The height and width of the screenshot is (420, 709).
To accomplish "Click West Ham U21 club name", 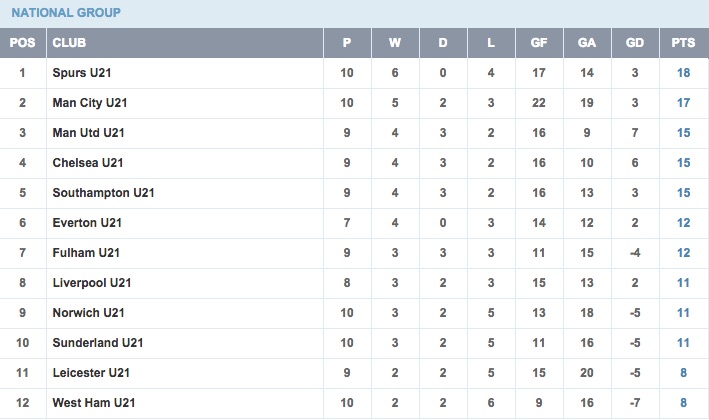I will pyautogui.click(x=94, y=403).
